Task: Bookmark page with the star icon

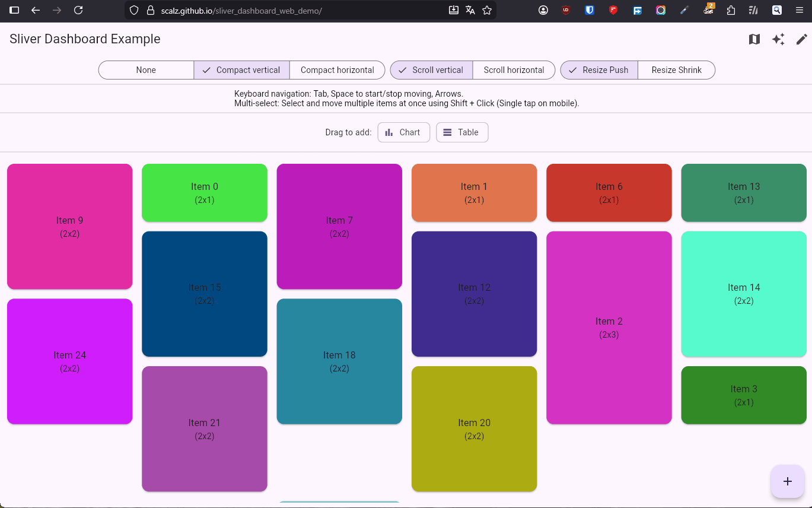Action: [x=487, y=10]
